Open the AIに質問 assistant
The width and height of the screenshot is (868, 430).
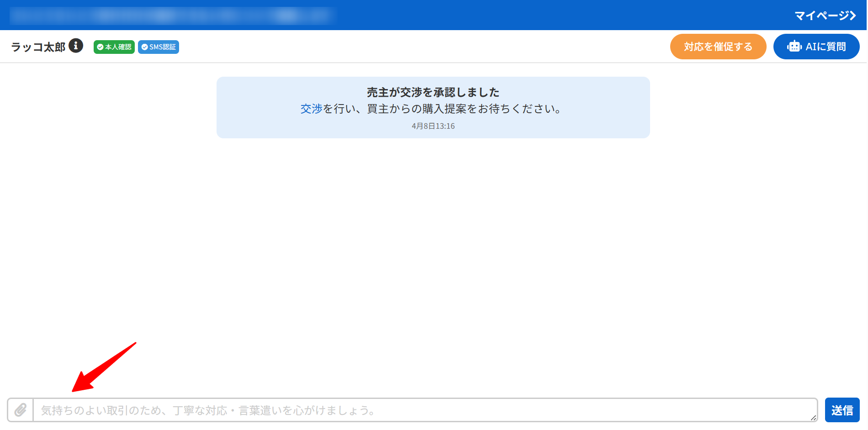tap(816, 47)
